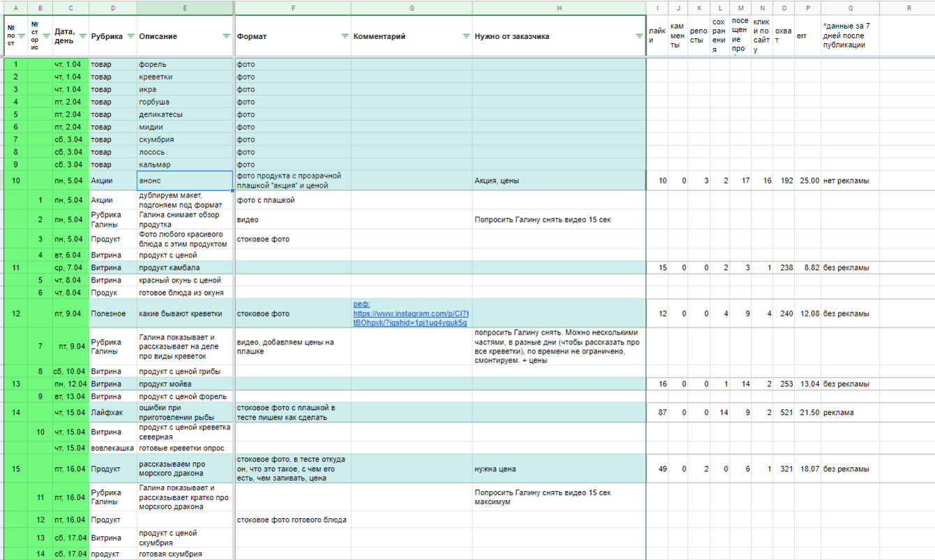Open the Instagram reference link in Комментарий column
Viewport: 935px width, 560px height.
click(x=411, y=314)
